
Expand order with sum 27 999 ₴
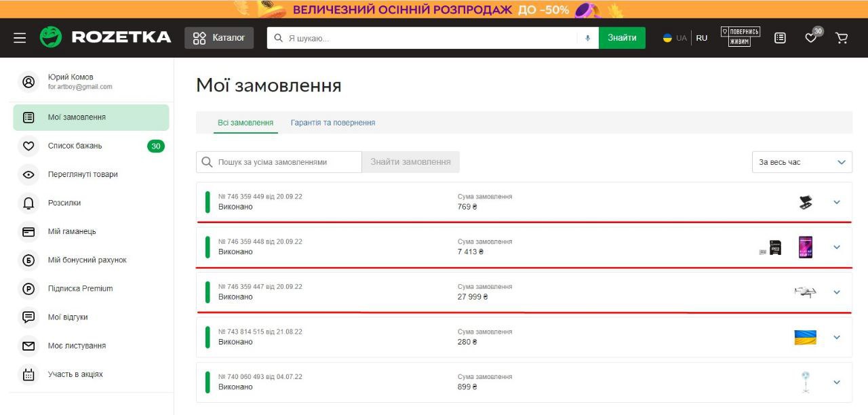[836, 292]
